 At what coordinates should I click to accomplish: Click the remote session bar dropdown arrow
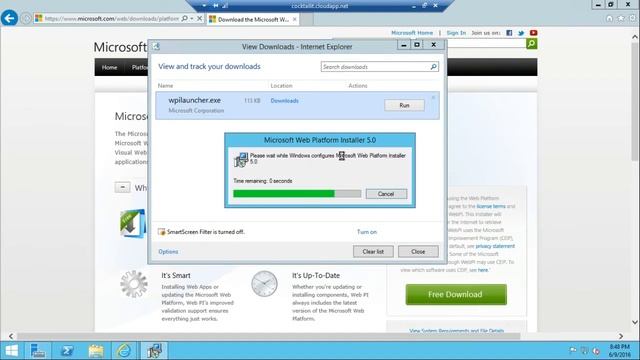[x=204, y=6]
